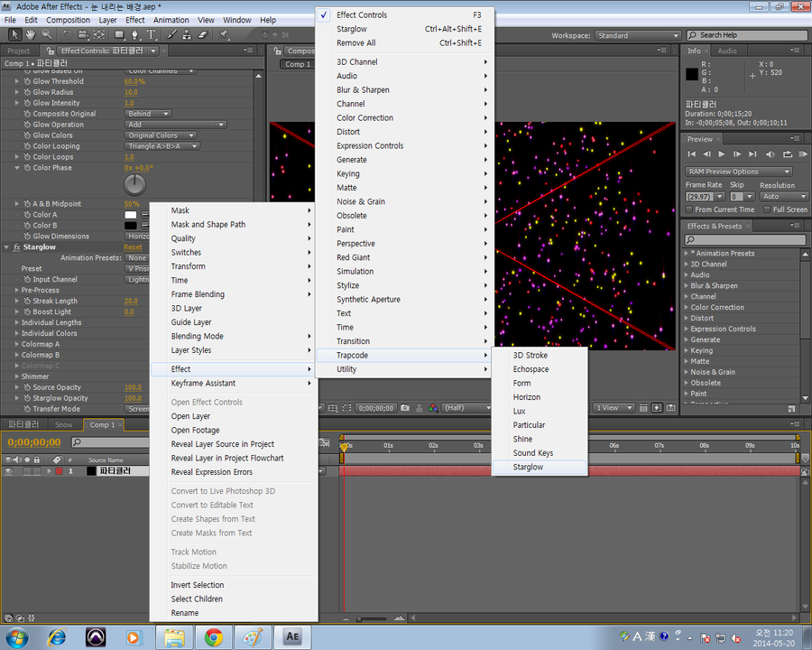Step back one frame in Preview panel
Image resolution: width=812 pixels, height=650 pixels.
tap(706, 154)
